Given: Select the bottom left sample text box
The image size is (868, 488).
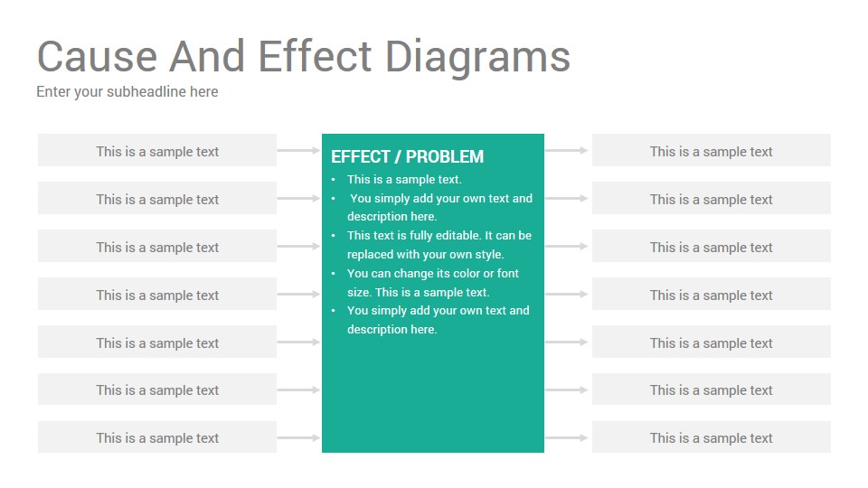Looking at the screenshot, I should pos(157,437).
